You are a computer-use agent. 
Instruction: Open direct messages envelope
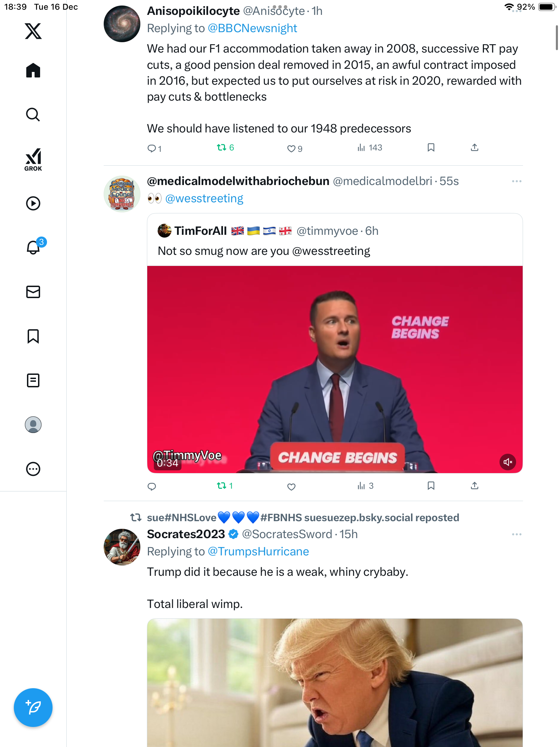33,292
